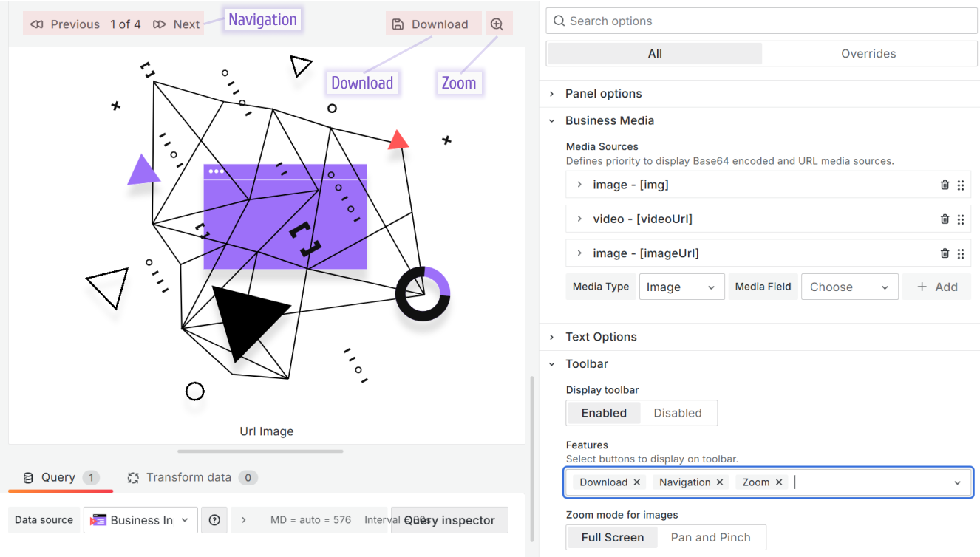This screenshot has width=980, height=557.
Task: Click the drag handle for video - [videoUrl]
Action: 961,219
